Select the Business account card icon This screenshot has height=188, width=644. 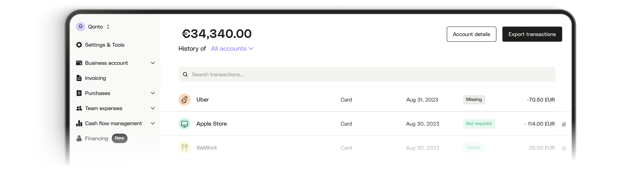(x=79, y=63)
